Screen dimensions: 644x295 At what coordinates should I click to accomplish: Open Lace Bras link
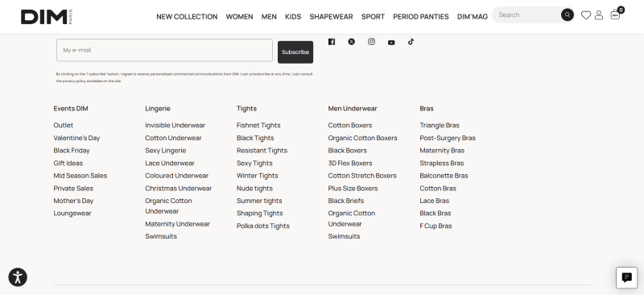434,201
